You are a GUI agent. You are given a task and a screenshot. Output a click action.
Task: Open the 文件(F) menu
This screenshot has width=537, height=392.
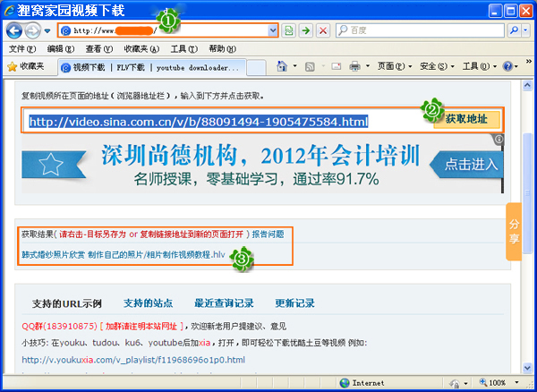(x=22, y=49)
